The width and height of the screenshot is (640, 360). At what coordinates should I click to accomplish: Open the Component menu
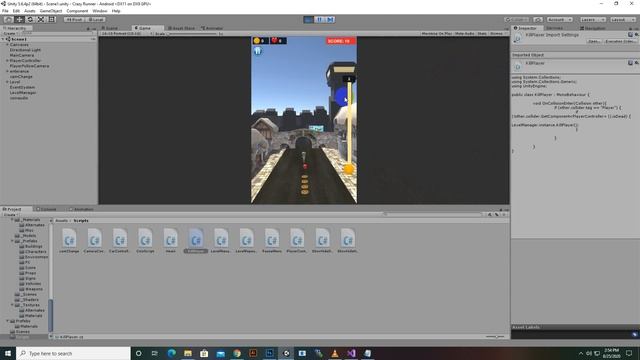click(77, 11)
